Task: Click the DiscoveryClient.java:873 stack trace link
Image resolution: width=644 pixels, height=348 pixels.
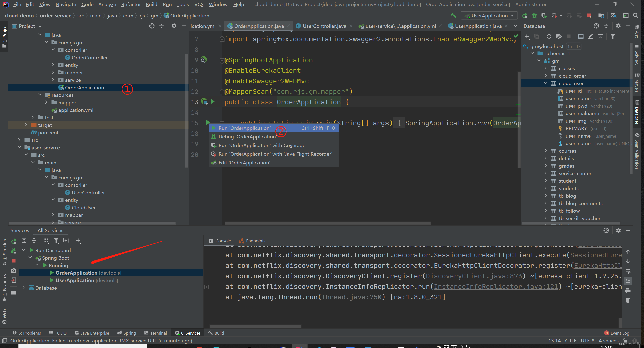Action: (473, 276)
